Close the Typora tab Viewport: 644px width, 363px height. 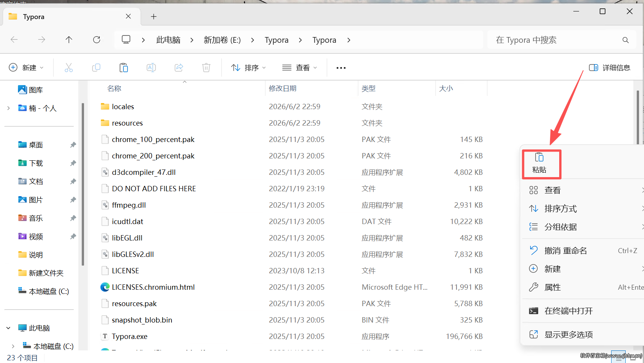pos(128,16)
